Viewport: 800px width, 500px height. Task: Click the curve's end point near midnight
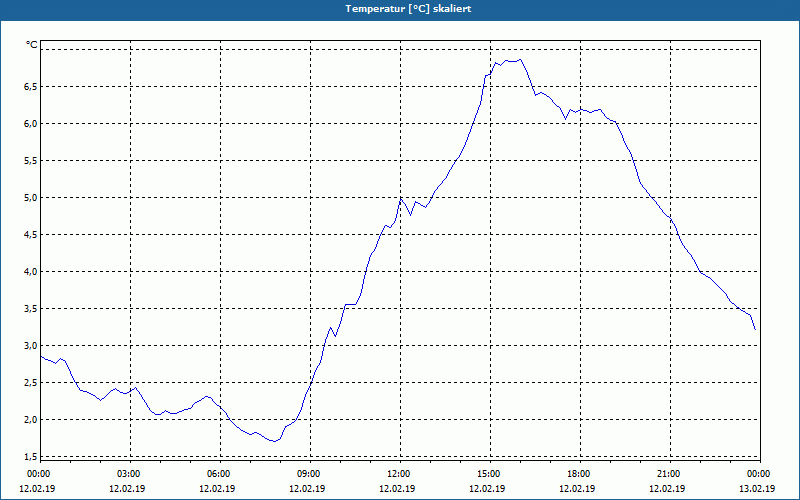pos(755,330)
